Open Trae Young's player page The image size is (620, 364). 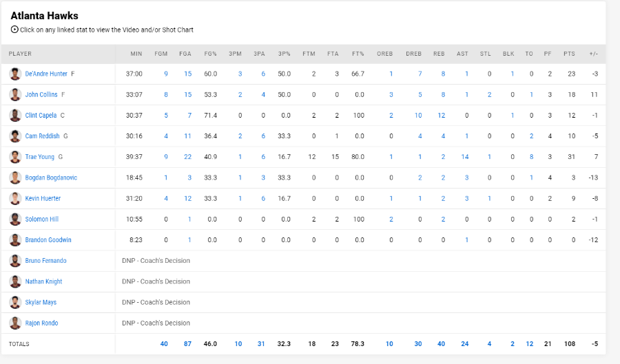click(x=39, y=157)
